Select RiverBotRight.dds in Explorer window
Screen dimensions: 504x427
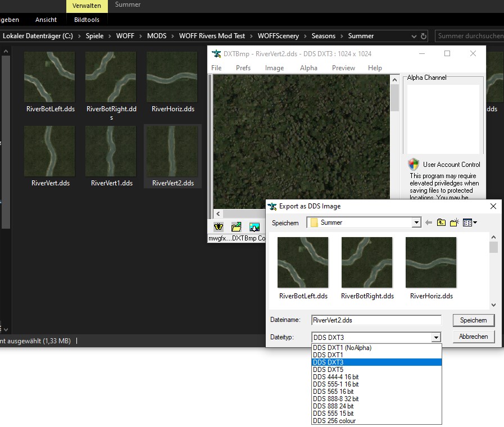[x=111, y=86]
